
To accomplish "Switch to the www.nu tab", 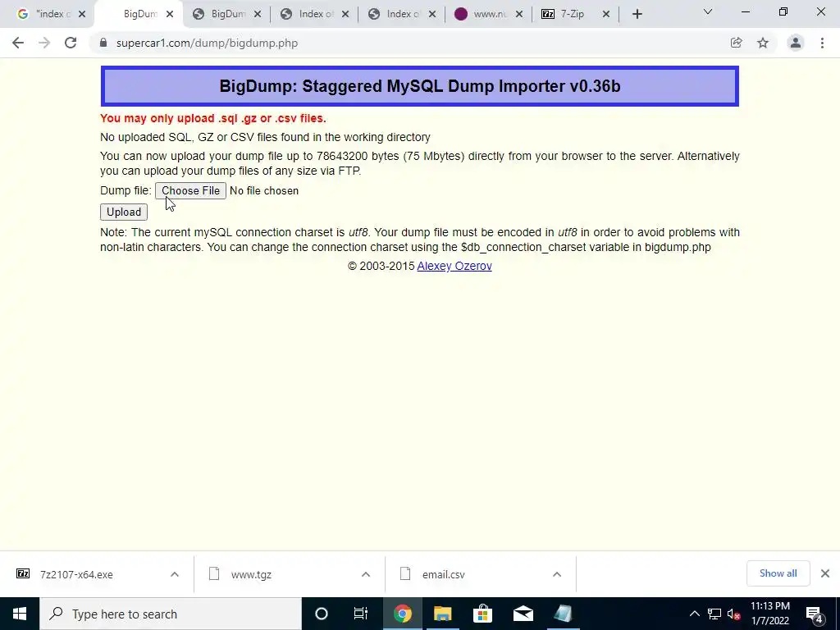I will [489, 14].
